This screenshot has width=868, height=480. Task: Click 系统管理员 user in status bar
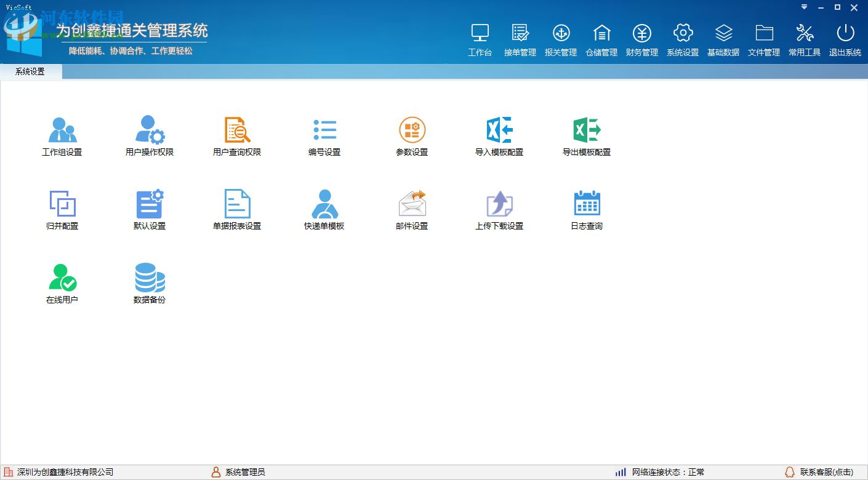[245, 473]
